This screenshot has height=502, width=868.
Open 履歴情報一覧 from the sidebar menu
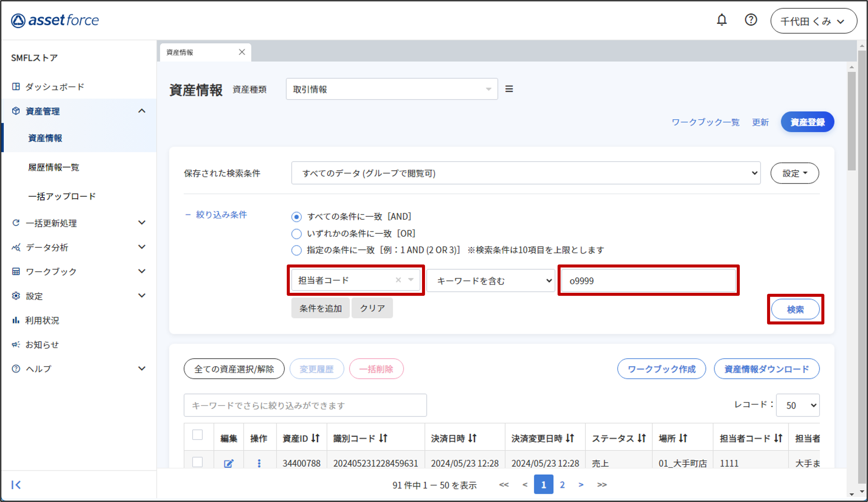pos(53,168)
